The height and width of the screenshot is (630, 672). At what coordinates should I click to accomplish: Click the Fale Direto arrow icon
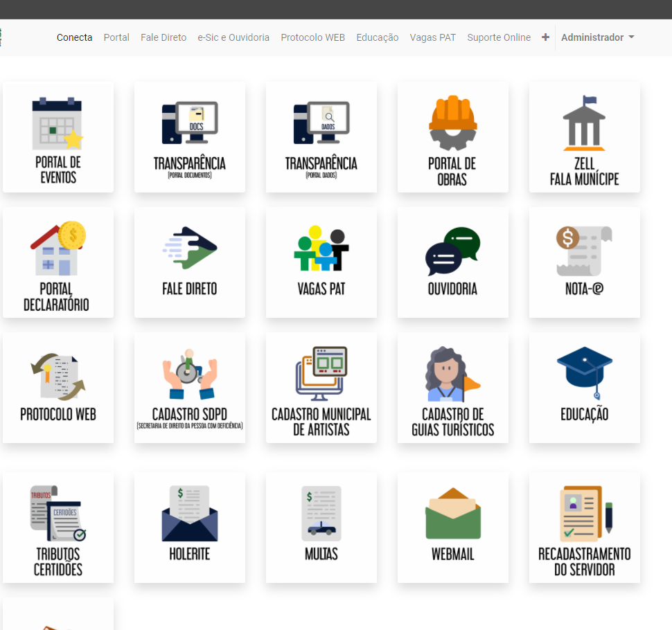(189, 248)
